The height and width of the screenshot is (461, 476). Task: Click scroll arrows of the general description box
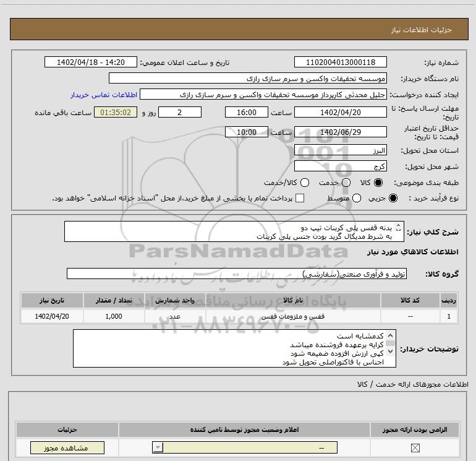(x=399, y=228)
